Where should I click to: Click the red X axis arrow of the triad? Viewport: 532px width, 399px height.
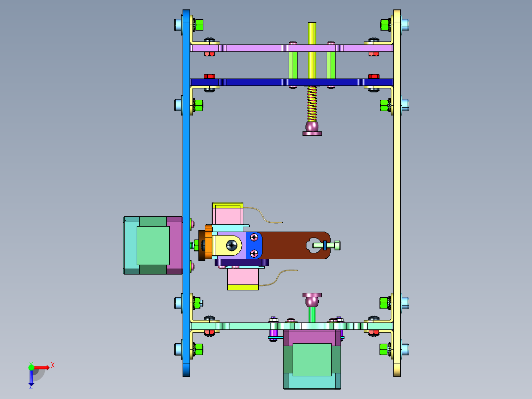[42, 367]
